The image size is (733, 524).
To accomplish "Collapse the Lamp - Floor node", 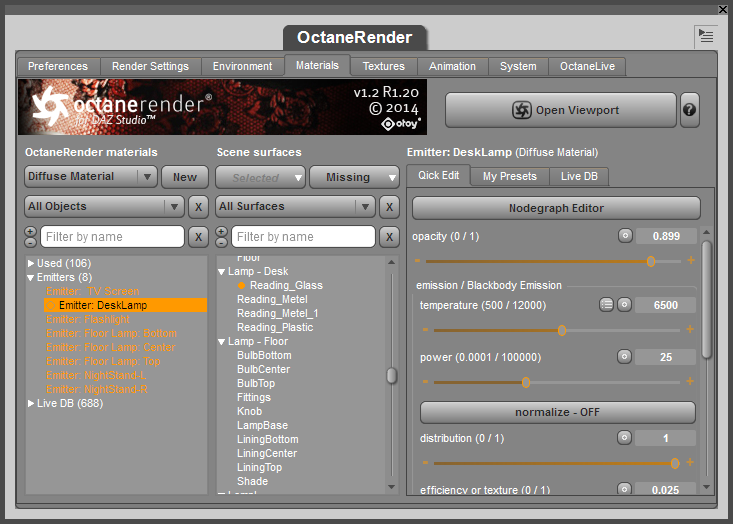I will pos(222,342).
